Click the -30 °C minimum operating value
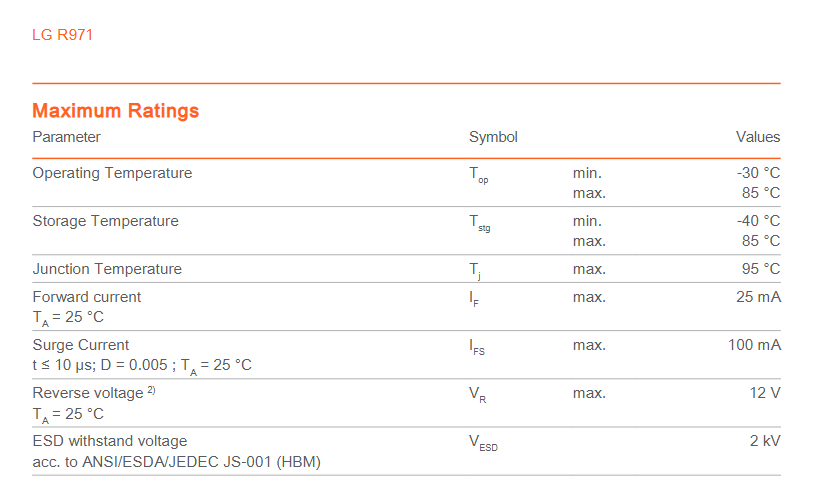817x500 pixels. pos(758,173)
